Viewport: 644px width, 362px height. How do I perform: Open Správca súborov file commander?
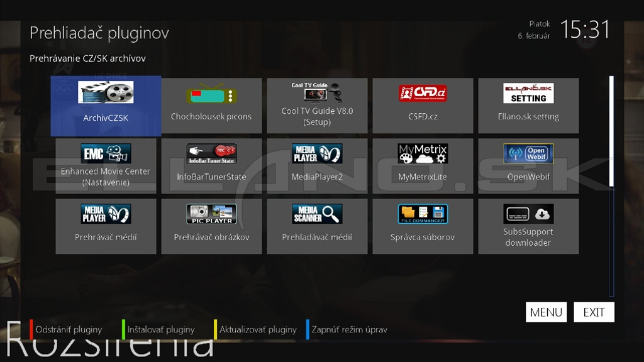(x=423, y=226)
